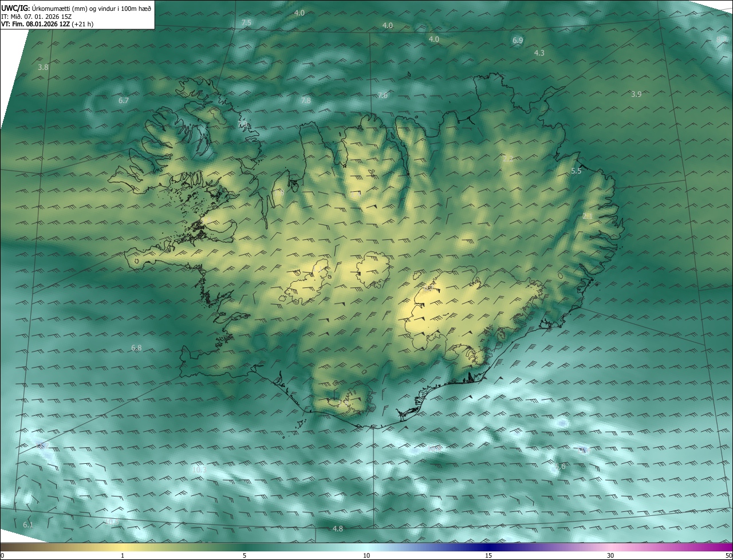Viewport: 733px width, 560px height.
Task: Select the colorbar tick label '5'
Action: click(245, 555)
